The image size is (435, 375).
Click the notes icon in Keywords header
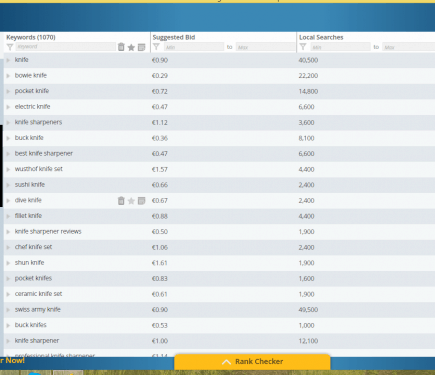coord(142,47)
